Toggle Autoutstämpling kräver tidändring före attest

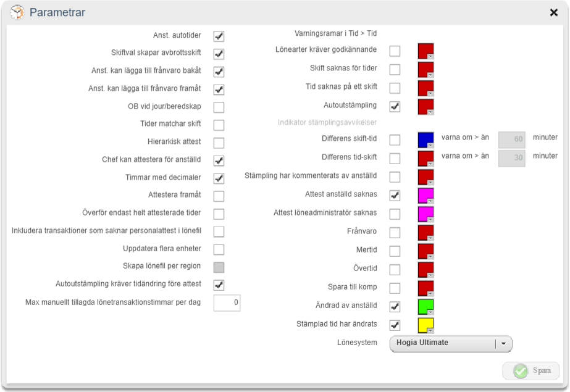pyautogui.click(x=219, y=286)
